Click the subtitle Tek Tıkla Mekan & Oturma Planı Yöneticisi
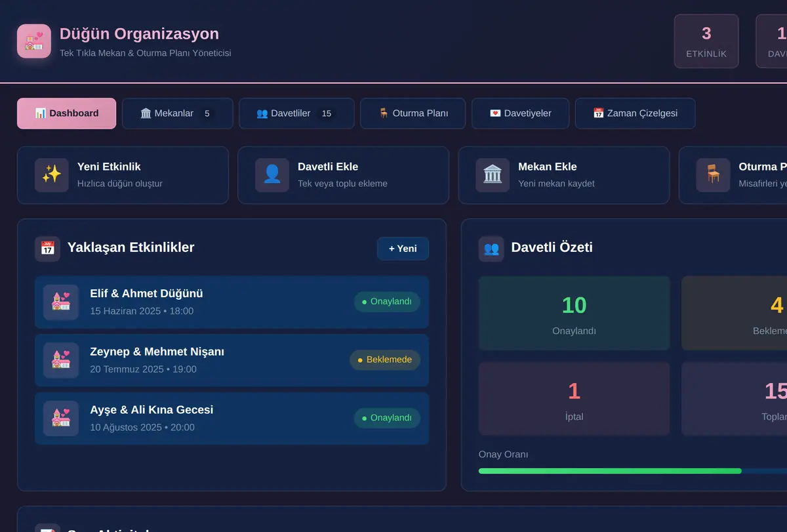This screenshot has width=787, height=532. tap(146, 53)
